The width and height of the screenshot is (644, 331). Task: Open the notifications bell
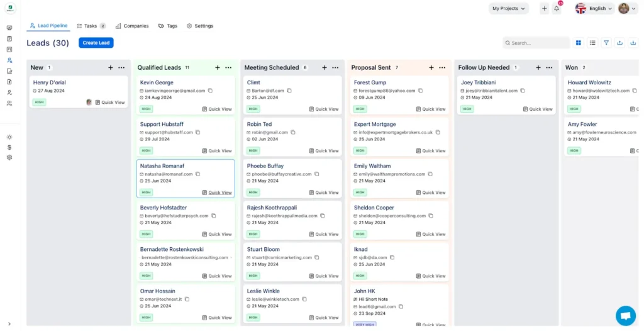(557, 8)
